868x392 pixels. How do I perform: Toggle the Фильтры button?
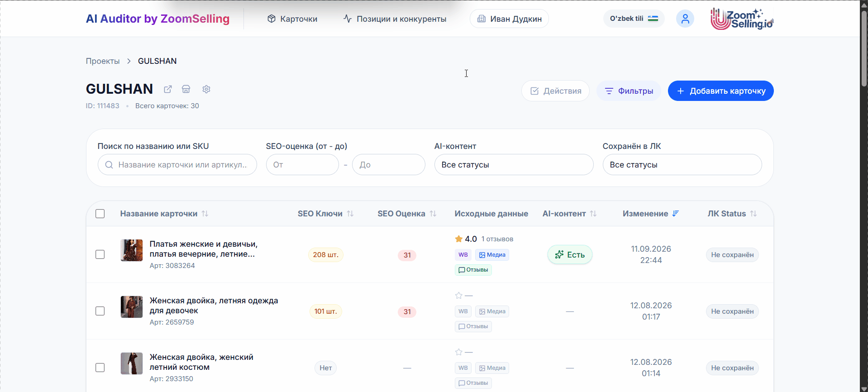[x=629, y=91]
